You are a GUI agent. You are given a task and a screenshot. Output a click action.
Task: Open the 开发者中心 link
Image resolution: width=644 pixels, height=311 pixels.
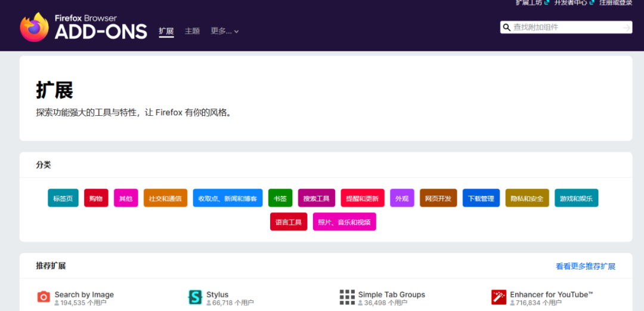pos(571,2)
